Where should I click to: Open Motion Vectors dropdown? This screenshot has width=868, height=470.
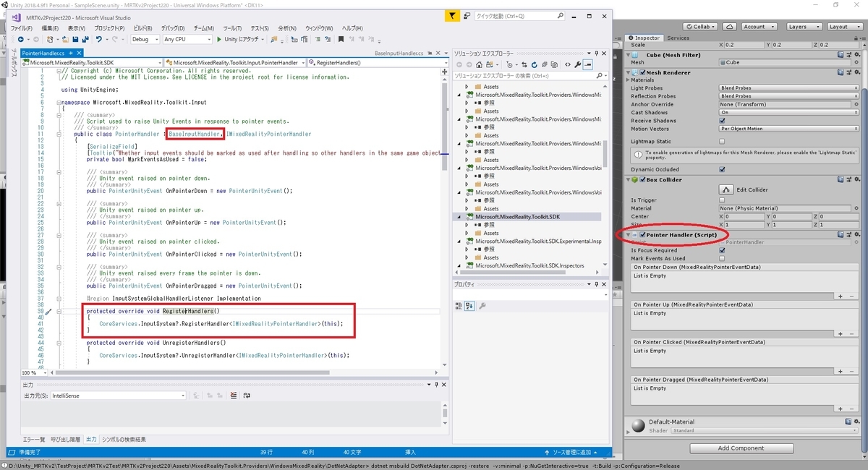click(788, 129)
